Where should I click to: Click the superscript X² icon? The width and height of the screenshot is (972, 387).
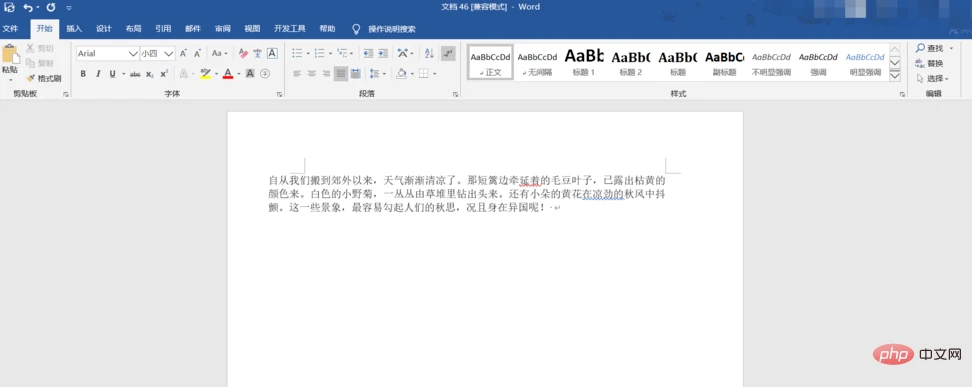[164, 74]
